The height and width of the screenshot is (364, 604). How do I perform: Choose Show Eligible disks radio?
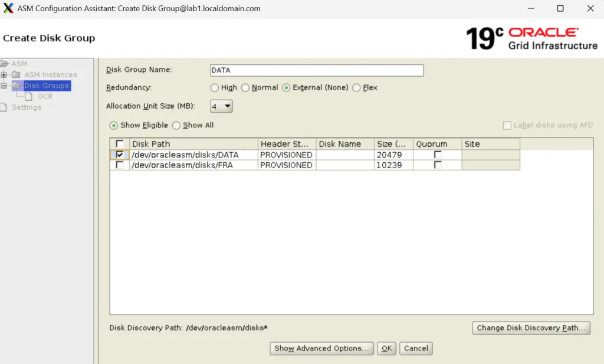coord(113,125)
